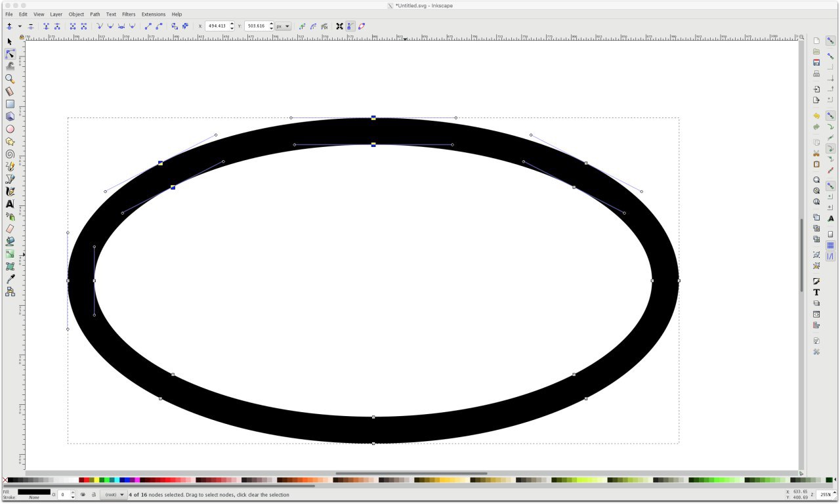This screenshot has width=840, height=504.
Task: Select the Ellipse tool
Action: coord(10,129)
